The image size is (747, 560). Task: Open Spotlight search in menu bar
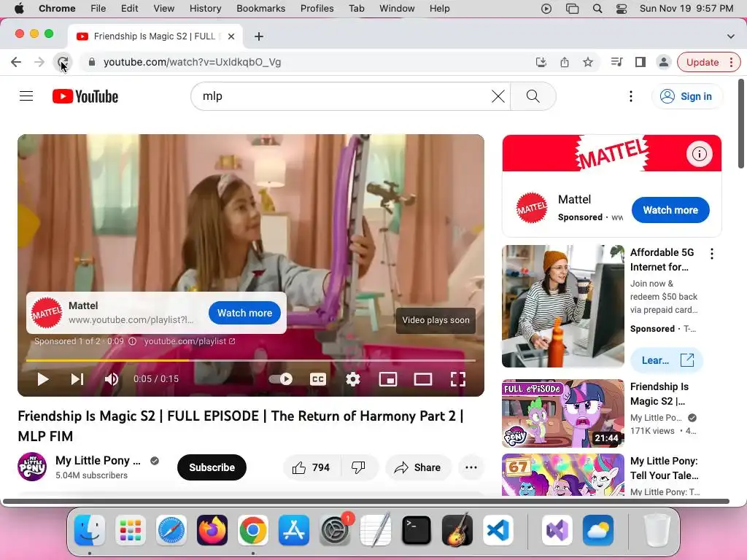coord(597,9)
